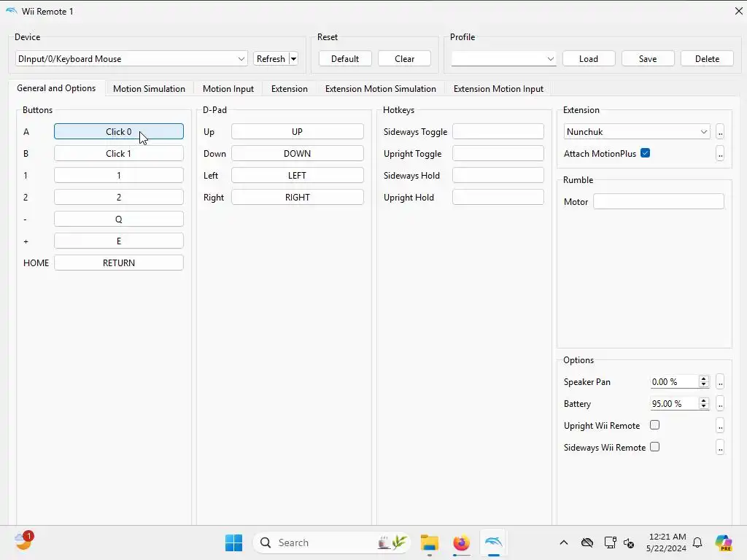
Task: Open advanced settings next to Nunchuk dropdown
Action: (720, 132)
